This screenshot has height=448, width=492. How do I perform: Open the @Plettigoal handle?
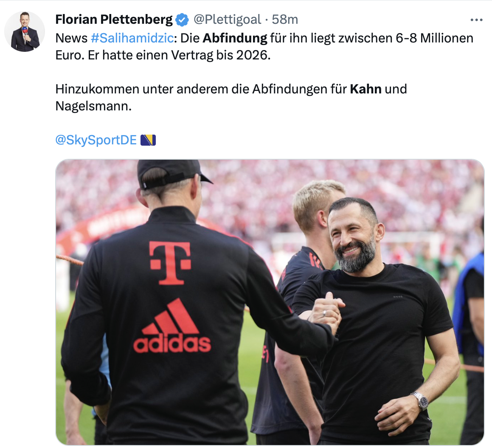click(x=227, y=20)
